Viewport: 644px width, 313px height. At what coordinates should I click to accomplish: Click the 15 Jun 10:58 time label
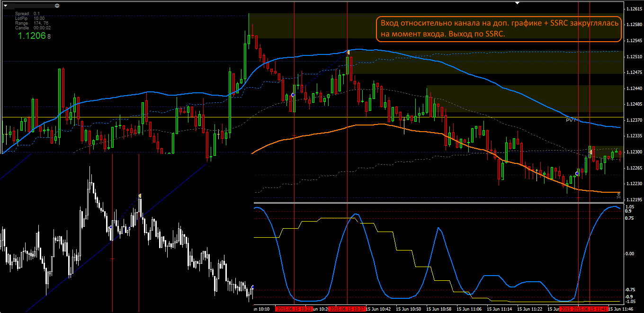click(x=439, y=309)
